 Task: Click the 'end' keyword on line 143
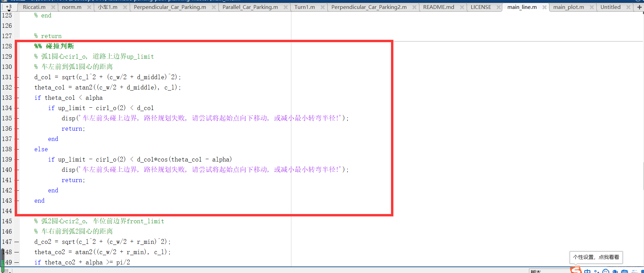[39, 201]
